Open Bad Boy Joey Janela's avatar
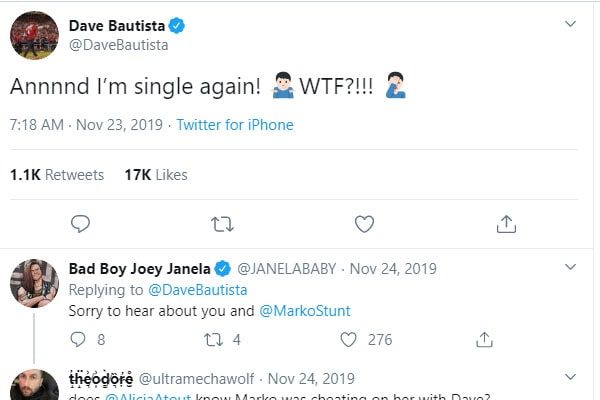 [34, 284]
